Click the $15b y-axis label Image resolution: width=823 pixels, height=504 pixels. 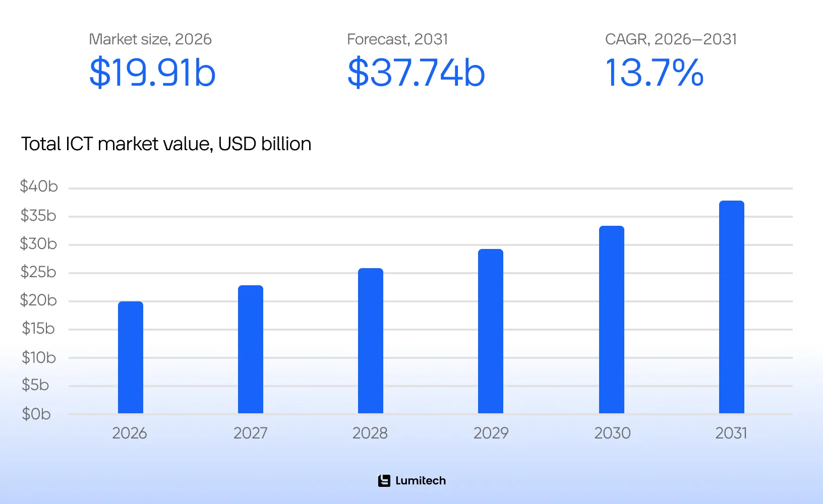click(38, 329)
